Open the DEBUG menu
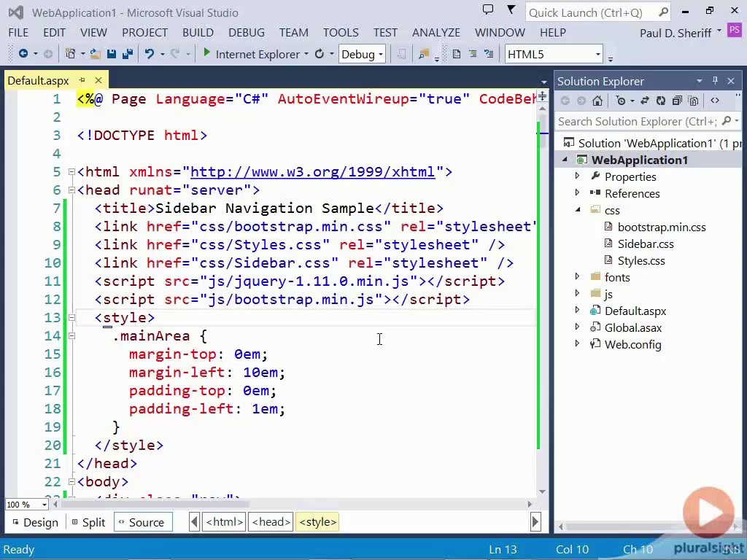The height and width of the screenshot is (560, 747). pos(247,32)
